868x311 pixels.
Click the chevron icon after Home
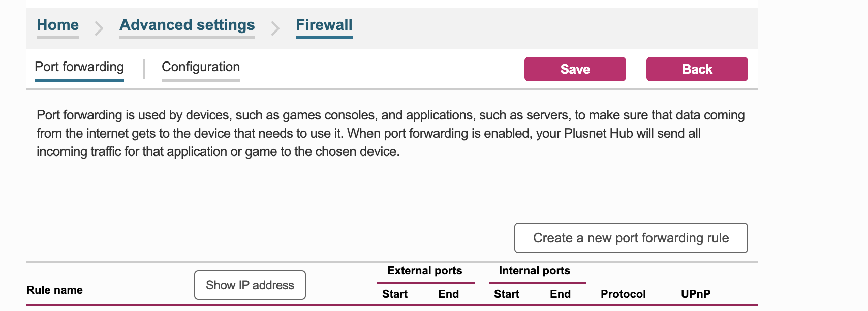coord(98,28)
